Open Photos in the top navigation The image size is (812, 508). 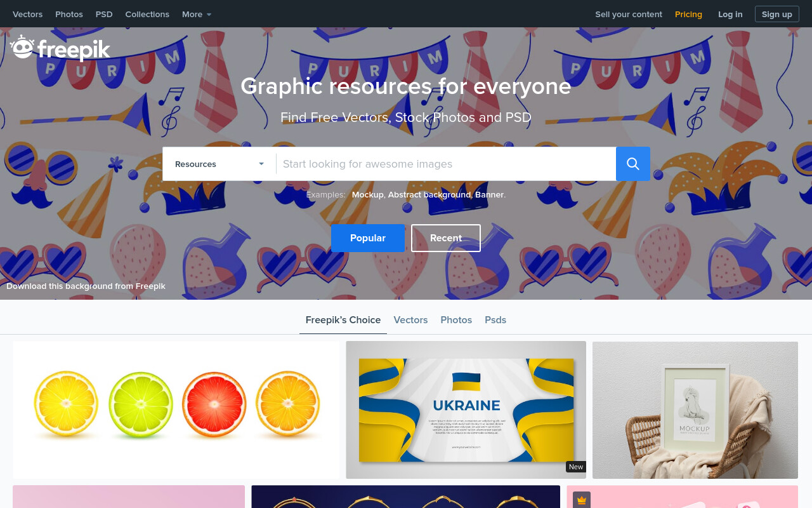click(69, 14)
